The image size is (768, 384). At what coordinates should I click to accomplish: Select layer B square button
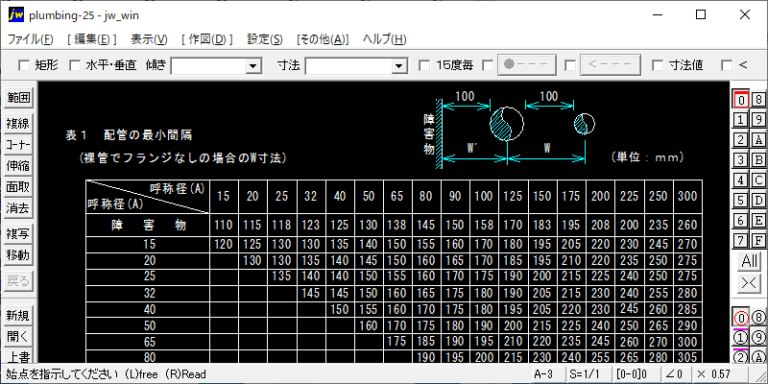(758, 160)
